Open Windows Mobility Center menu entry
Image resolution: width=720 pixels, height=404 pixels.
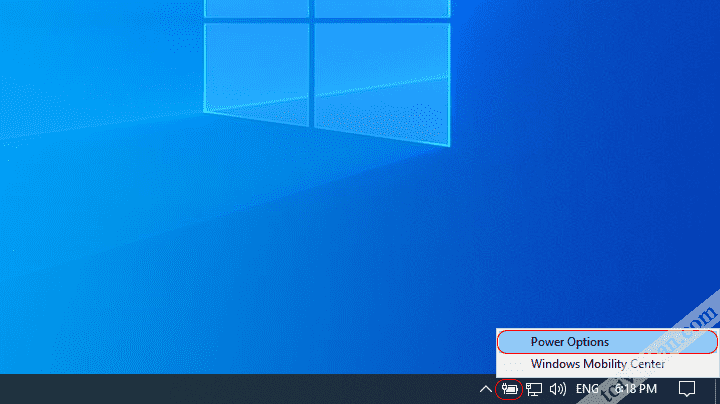607,364
